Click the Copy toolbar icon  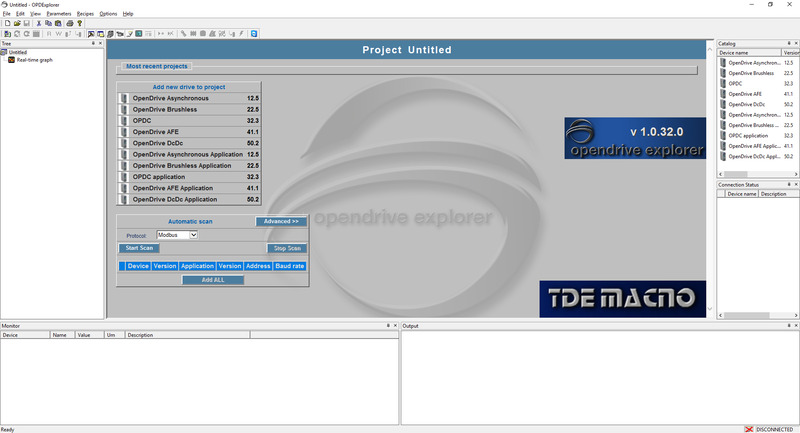pos(48,23)
